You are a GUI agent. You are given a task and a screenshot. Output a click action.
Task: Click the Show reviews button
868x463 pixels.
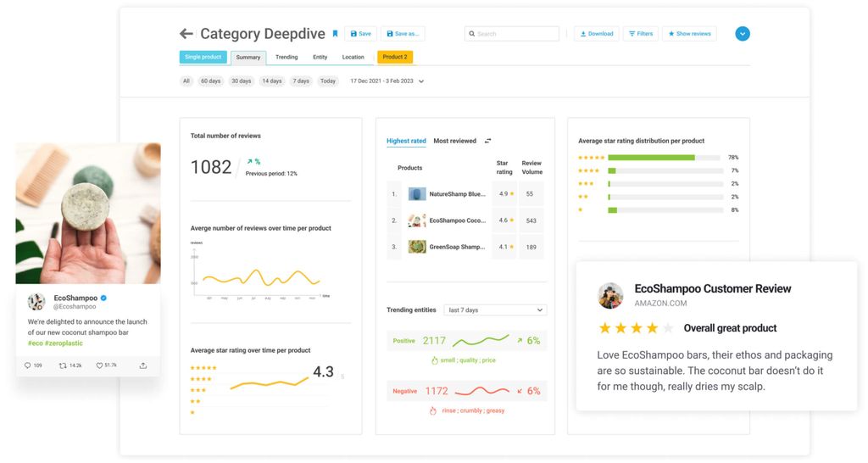[689, 34]
